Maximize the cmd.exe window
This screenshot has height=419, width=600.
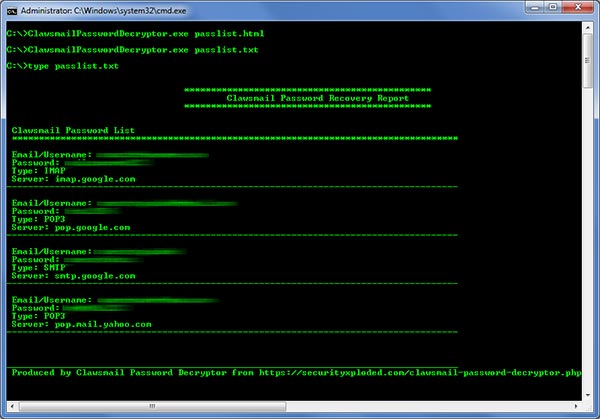[x=553, y=7]
